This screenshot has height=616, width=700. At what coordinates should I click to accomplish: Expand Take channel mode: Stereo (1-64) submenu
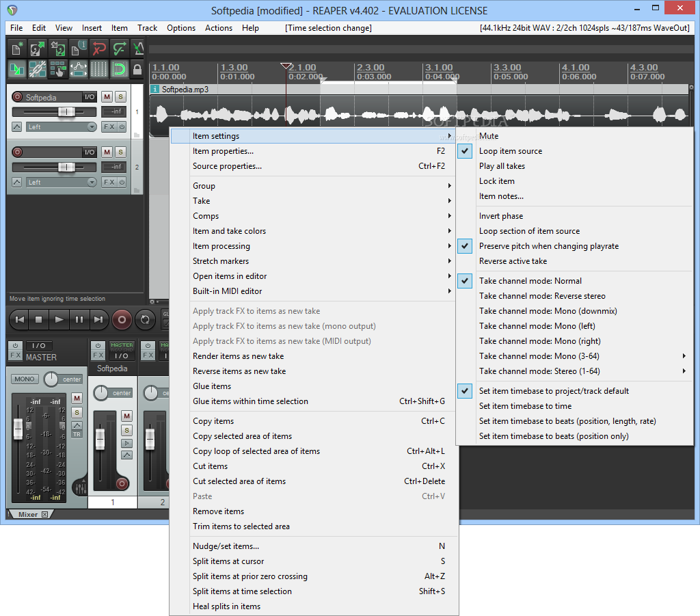tap(574, 371)
